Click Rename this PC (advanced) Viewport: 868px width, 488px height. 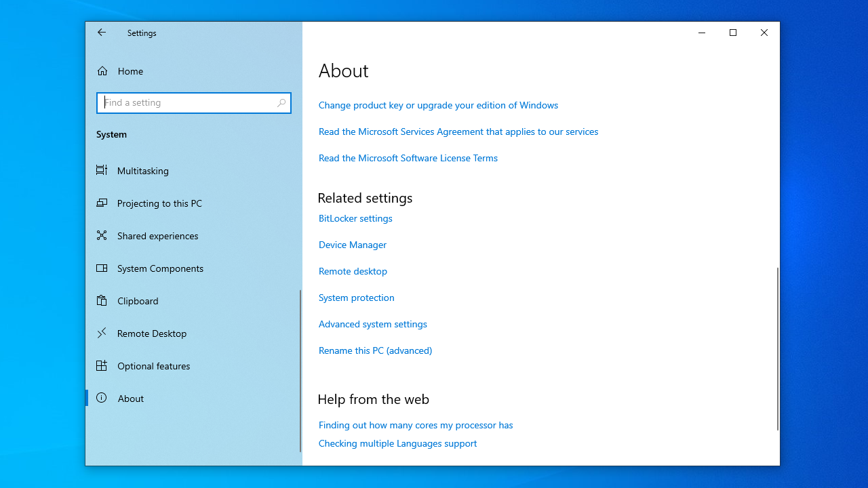(375, 350)
